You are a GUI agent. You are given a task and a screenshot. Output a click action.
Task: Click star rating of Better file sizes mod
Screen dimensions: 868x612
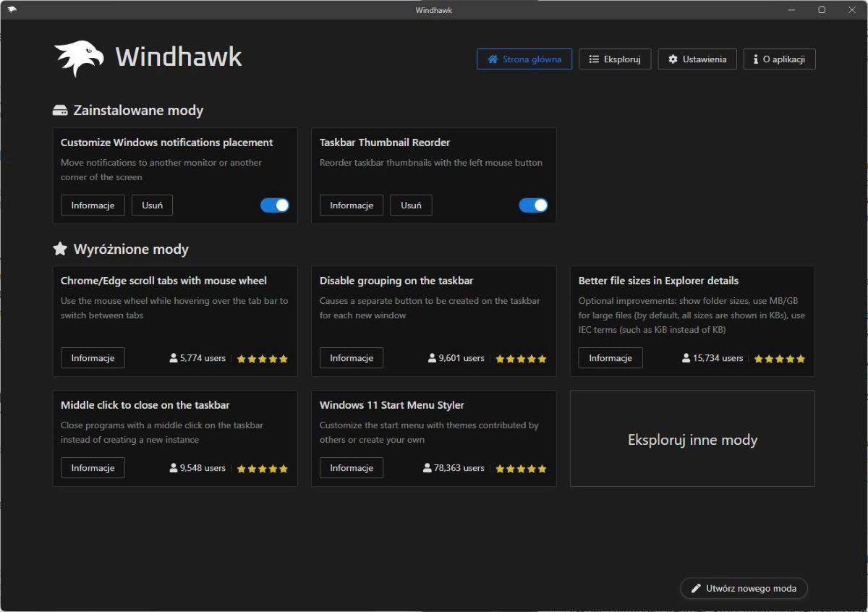tap(780, 359)
